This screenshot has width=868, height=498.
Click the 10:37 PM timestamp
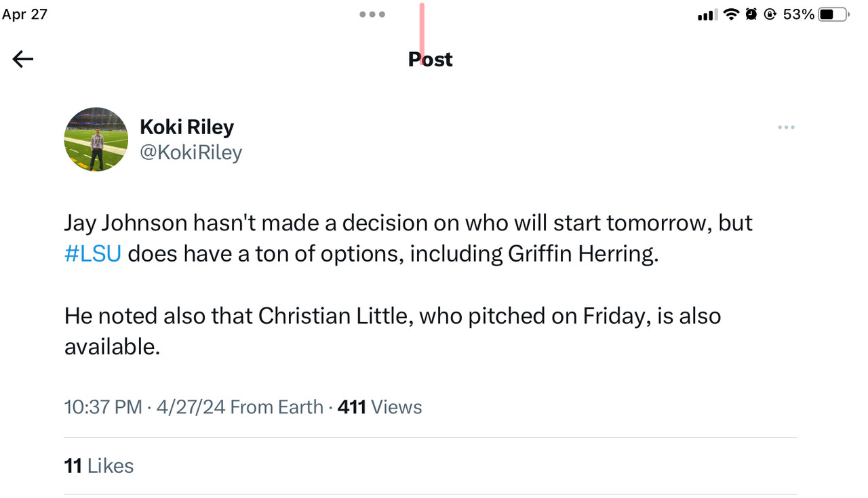point(103,407)
